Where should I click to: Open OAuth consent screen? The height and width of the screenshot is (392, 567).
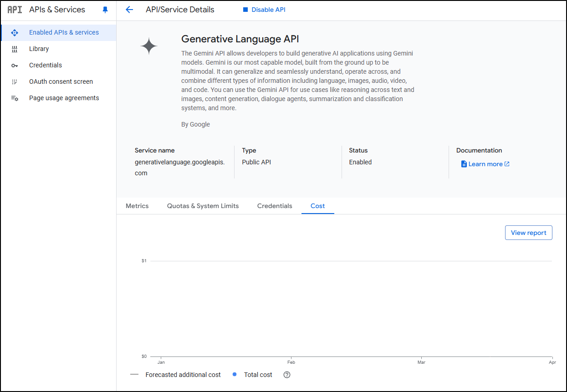tap(59, 81)
